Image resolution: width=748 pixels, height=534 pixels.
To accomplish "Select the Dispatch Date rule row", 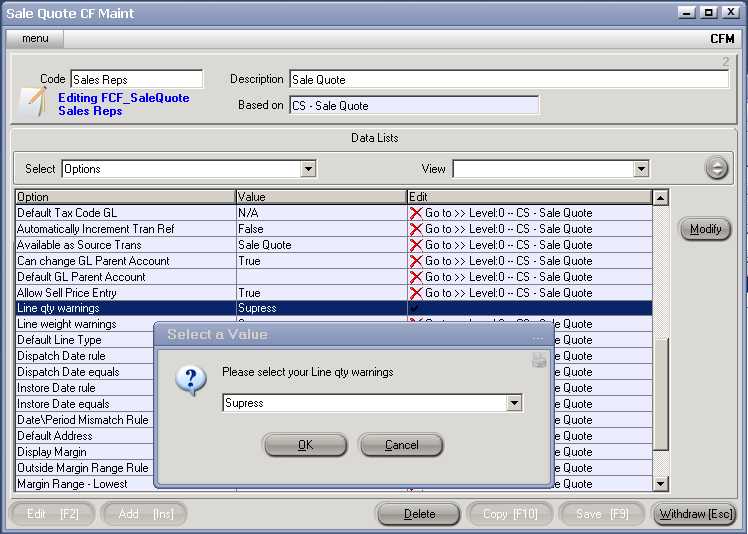I will pos(84,356).
